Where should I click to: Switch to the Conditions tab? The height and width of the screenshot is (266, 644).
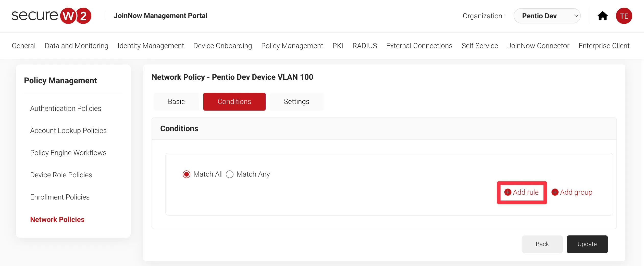[234, 101]
